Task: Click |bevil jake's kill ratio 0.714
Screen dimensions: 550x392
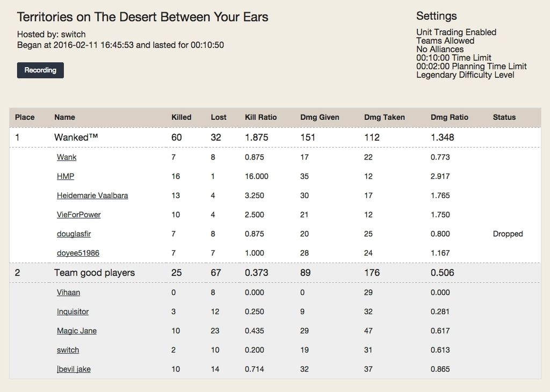Action: (x=254, y=369)
